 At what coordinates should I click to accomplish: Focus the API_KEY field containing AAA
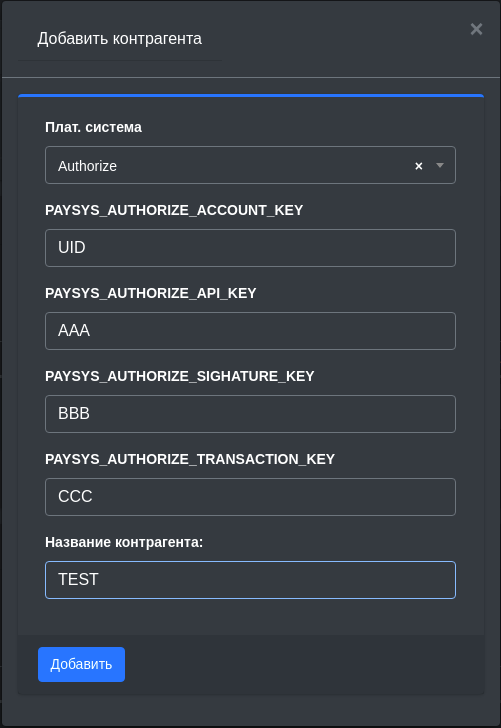(x=250, y=331)
